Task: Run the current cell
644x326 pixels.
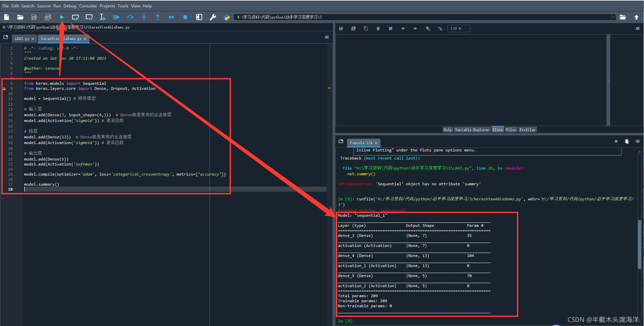Action: click(75, 17)
